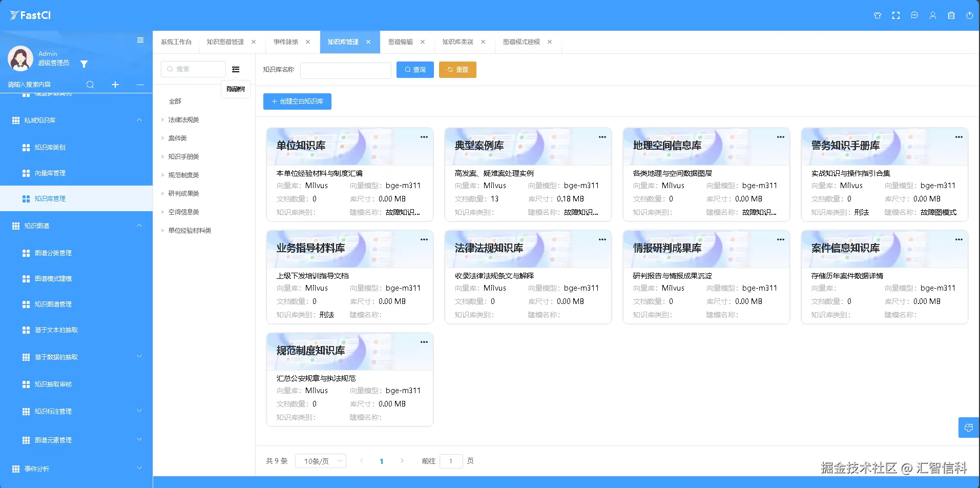Click the orange 重置 reset button
Screen dimensions: 980x488
click(x=457, y=70)
